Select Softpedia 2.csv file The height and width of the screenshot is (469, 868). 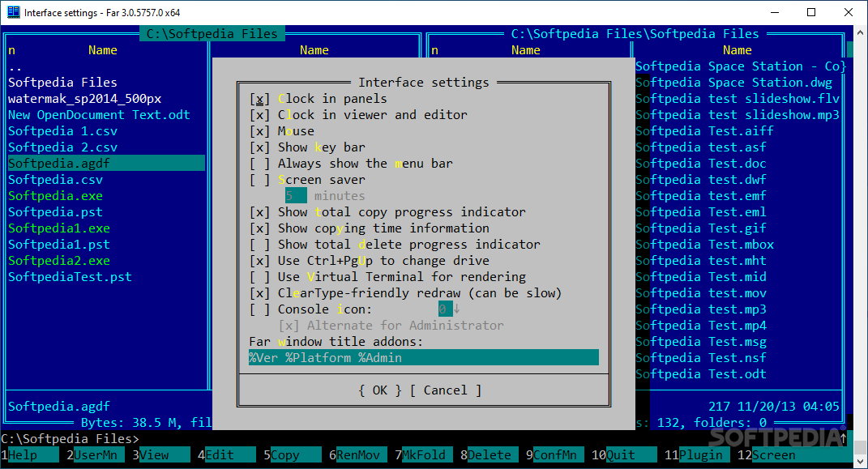(x=62, y=147)
